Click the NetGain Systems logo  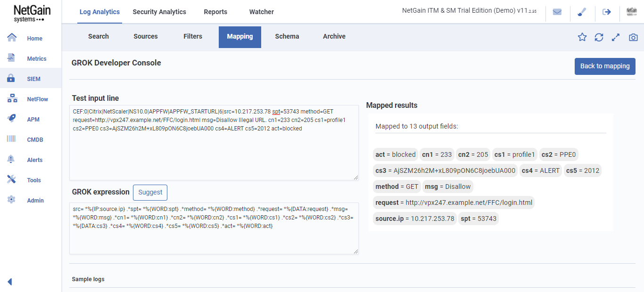[31, 13]
